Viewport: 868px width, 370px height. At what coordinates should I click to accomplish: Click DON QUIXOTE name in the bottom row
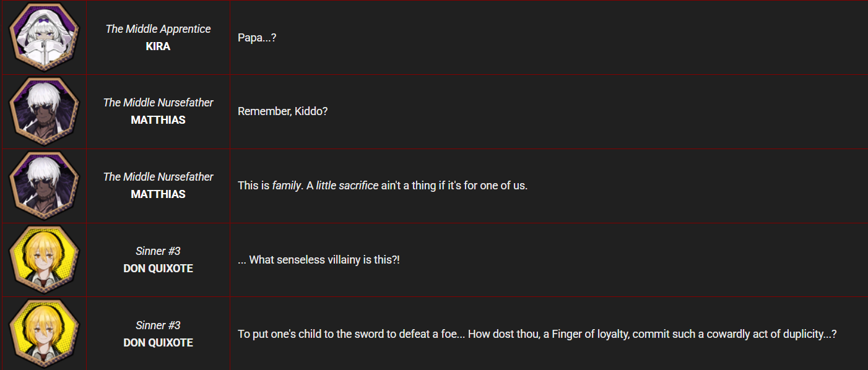[158, 343]
